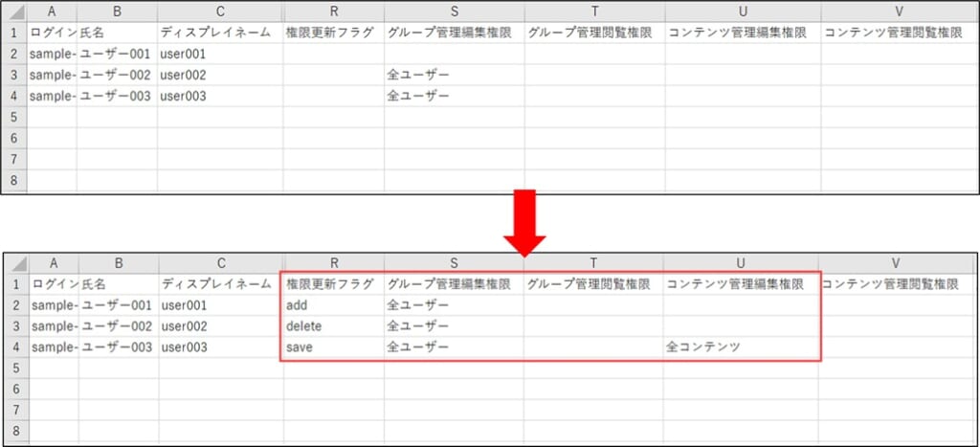Select all cells via corner triangle, upper sheet
980x447 pixels.
click(14, 11)
